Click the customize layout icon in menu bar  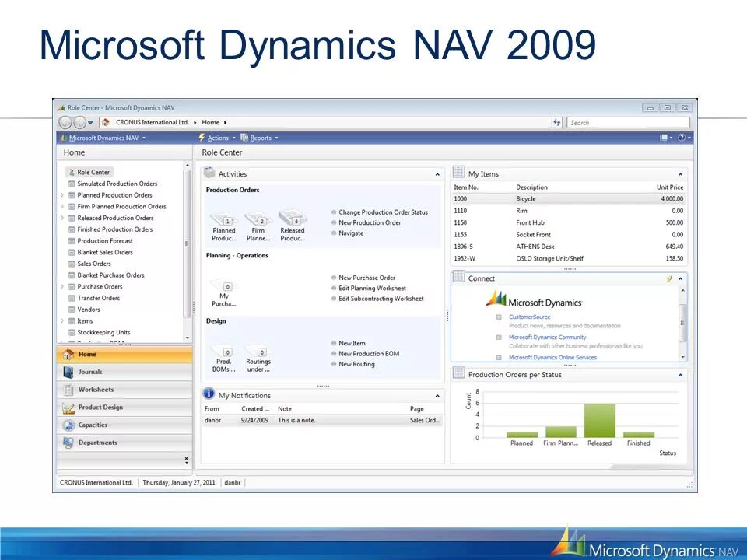click(663, 138)
